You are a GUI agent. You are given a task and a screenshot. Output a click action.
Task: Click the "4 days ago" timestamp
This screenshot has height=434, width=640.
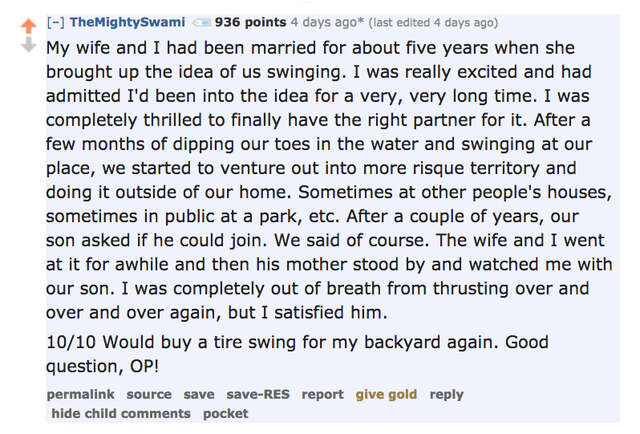(x=323, y=23)
